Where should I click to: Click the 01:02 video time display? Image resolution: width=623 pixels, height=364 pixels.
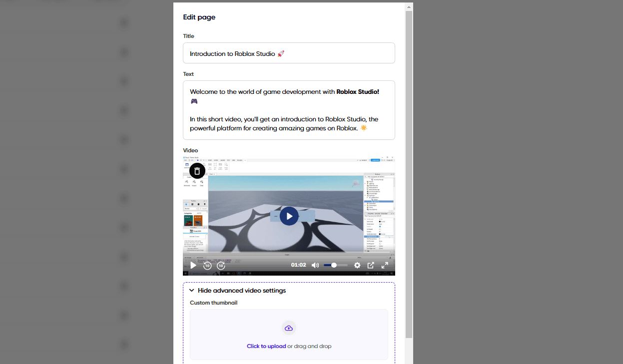[298, 265]
